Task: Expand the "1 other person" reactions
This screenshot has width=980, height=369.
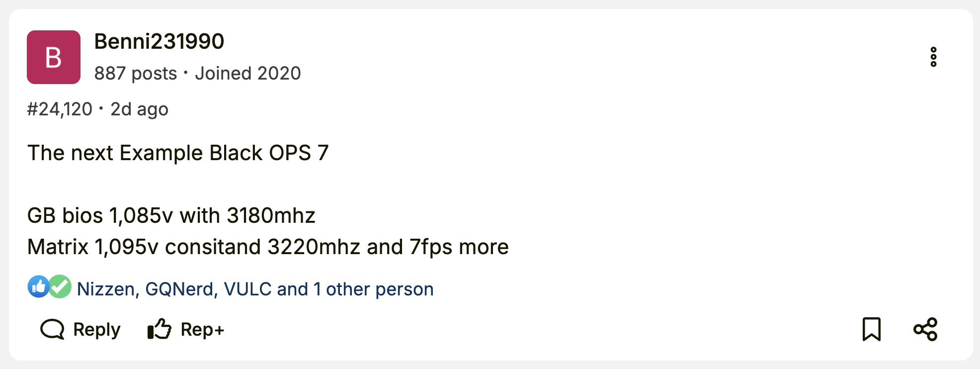Action: (x=374, y=289)
